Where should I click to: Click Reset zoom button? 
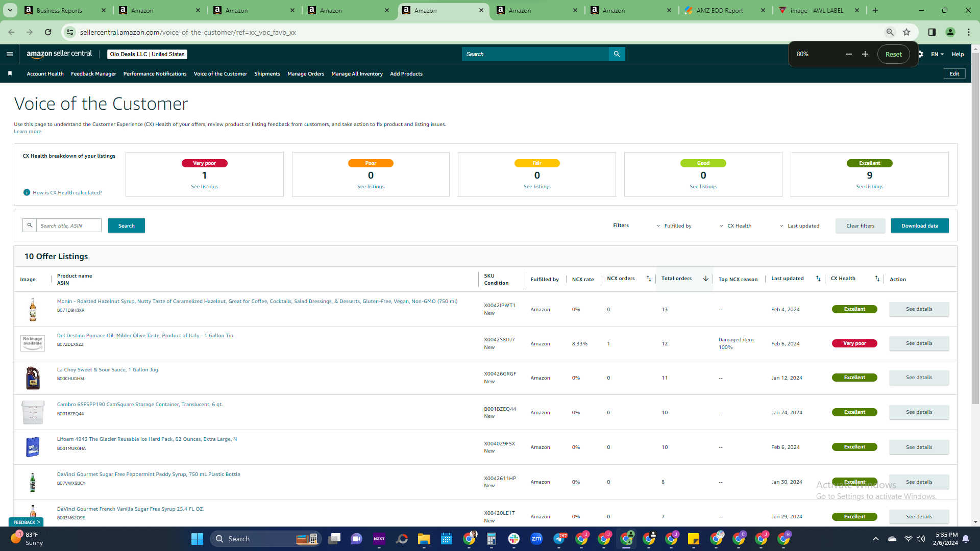(x=893, y=54)
